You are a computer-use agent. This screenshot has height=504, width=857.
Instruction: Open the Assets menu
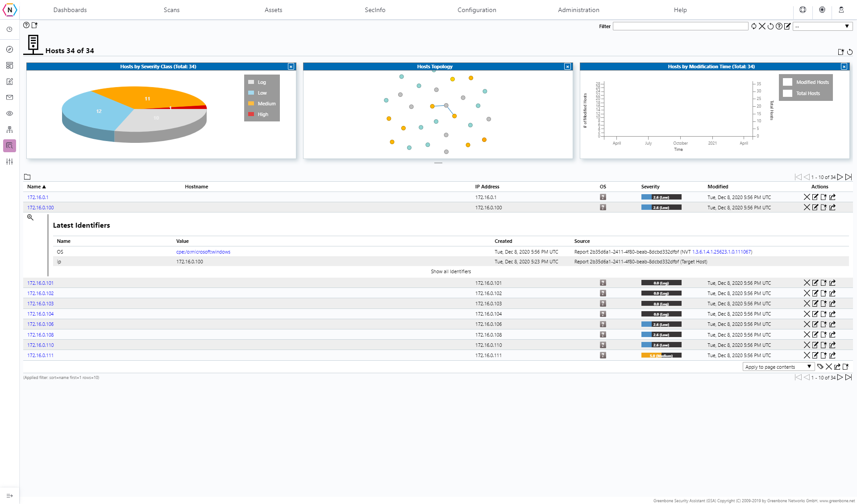click(x=273, y=10)
